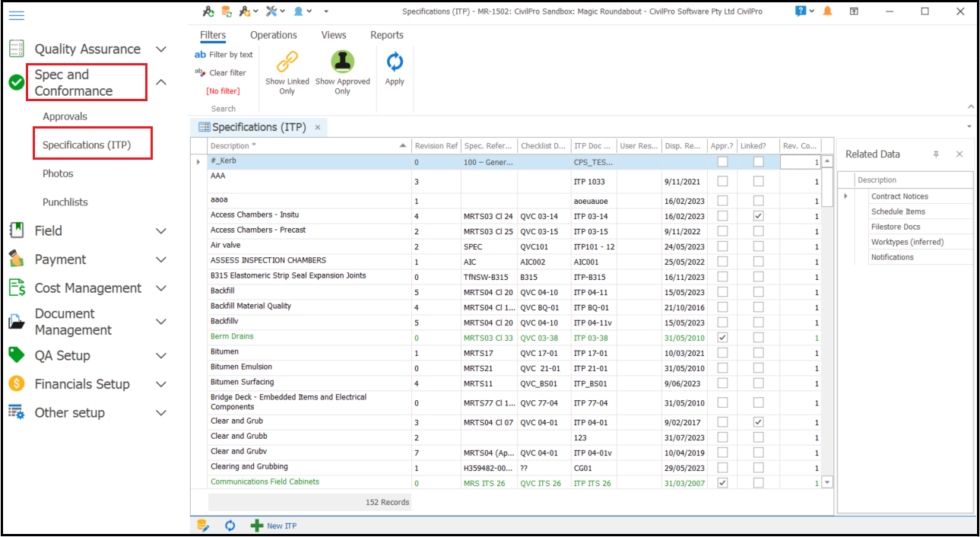Open the Reports ribbon tab
The height and width of the screenshot is (537, 980).
pos(387,35)
